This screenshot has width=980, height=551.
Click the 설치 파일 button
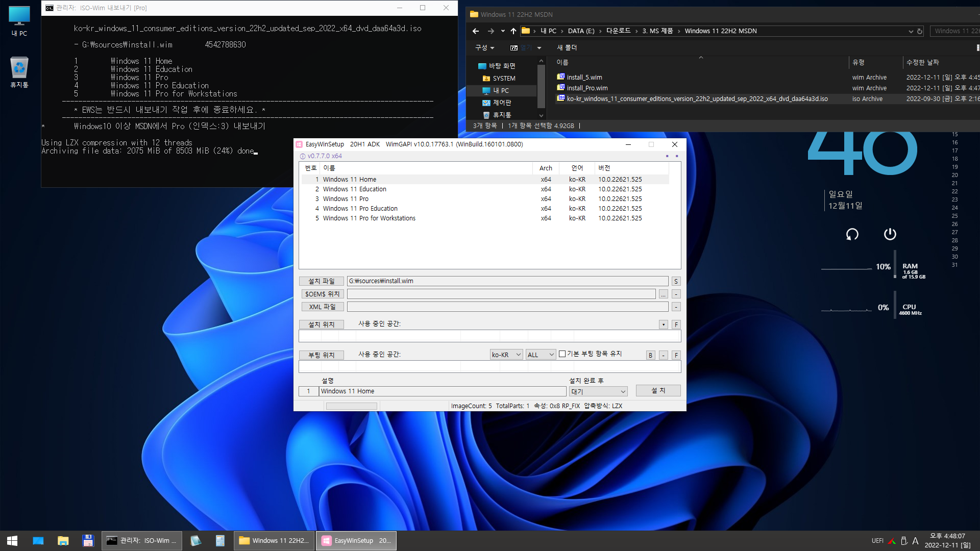click(322, 281)
